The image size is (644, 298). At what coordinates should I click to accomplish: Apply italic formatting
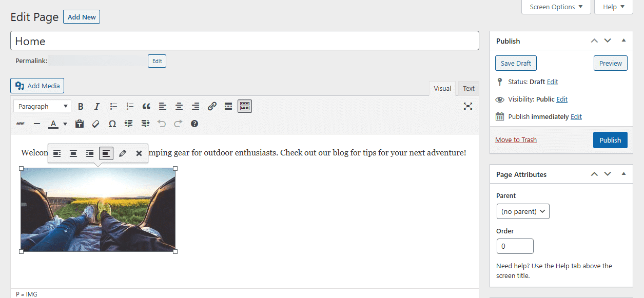click(x=97, y=106)
